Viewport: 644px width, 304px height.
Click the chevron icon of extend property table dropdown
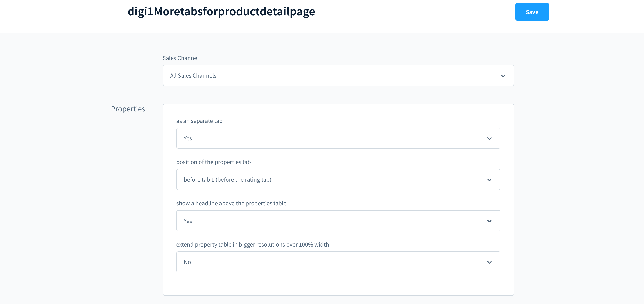[x=489, y=262]
